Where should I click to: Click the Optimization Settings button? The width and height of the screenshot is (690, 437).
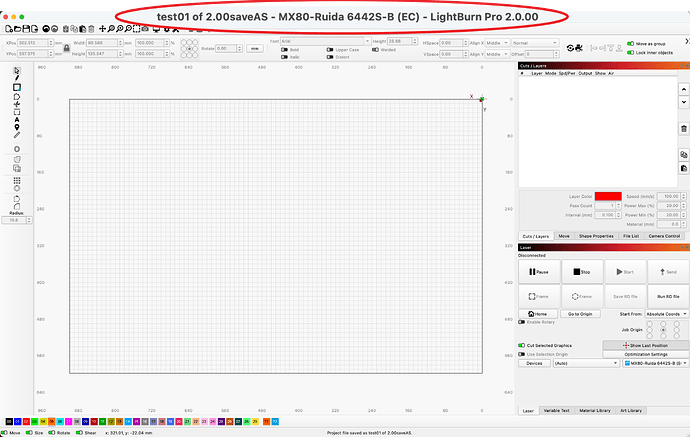coord(646,354)
